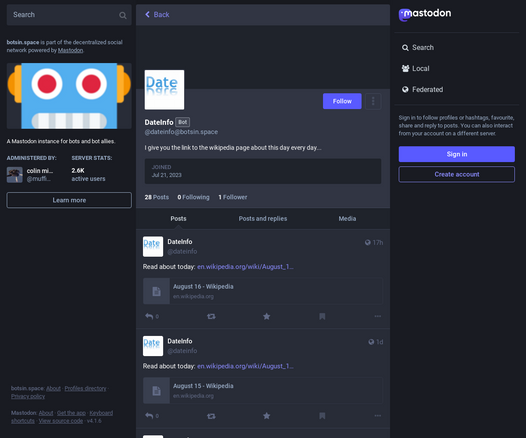Open the Wikipedia link in the 17h post
This screenshot has width=526, height=438.
[245, 267]
